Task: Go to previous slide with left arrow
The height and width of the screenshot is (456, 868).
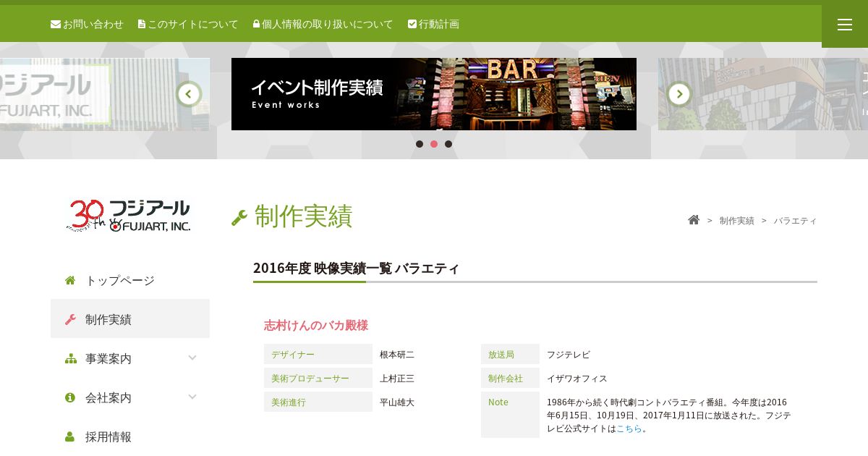Action: coord(189,94)
